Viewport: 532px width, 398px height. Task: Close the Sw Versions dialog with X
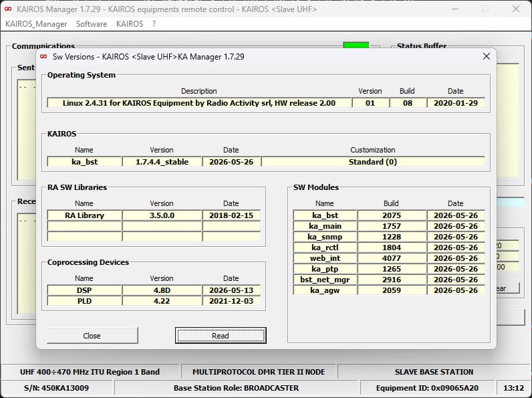(x=486, y=56)
